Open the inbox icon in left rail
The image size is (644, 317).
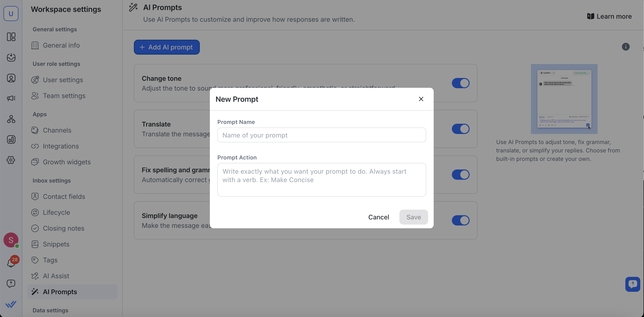pyautogui.click(x=11, y=58)
